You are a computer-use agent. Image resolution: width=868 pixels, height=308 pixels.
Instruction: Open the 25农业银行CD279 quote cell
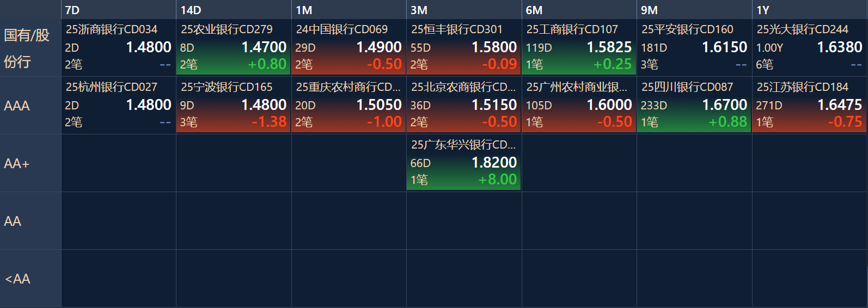[234, 47]
